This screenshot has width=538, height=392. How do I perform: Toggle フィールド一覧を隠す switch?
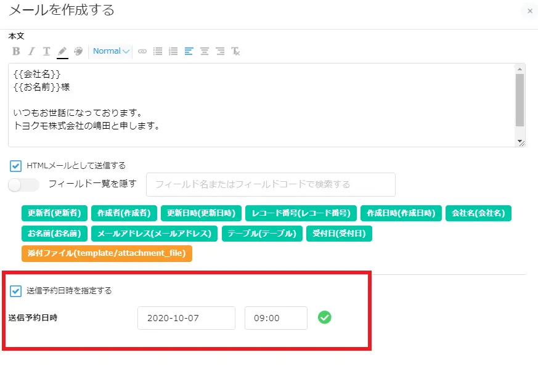point(23,185)
